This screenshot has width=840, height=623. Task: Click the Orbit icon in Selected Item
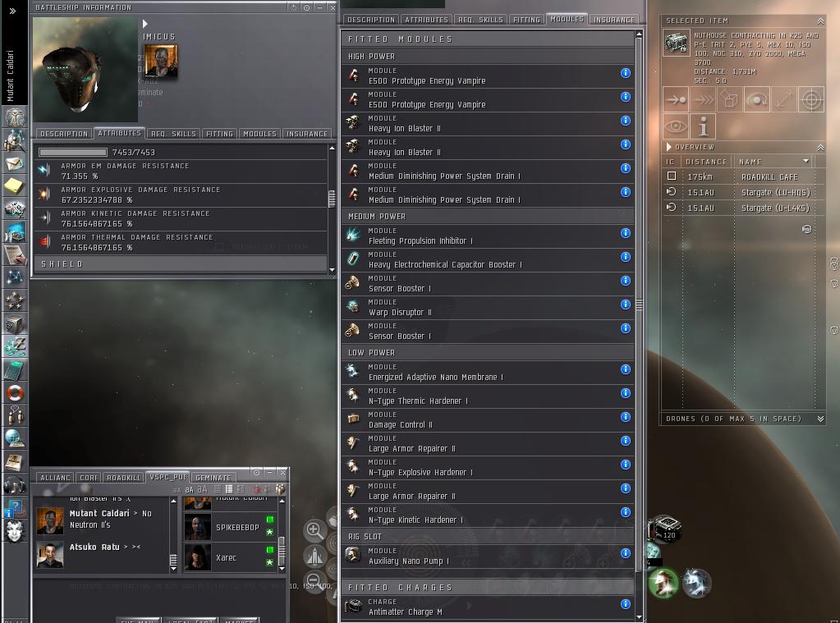click(757, 99)
